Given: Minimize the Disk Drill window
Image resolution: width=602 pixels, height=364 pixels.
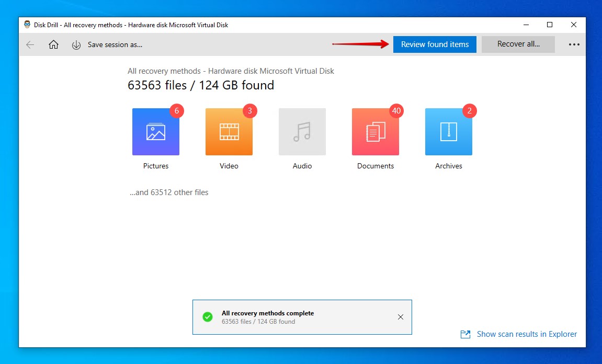Looking at the screenshot, I should (526, 25).
